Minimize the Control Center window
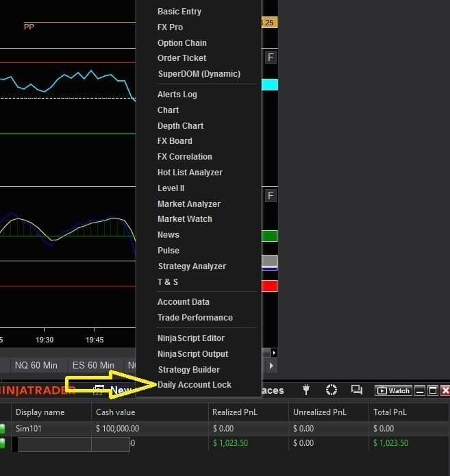 coord(420,390)
